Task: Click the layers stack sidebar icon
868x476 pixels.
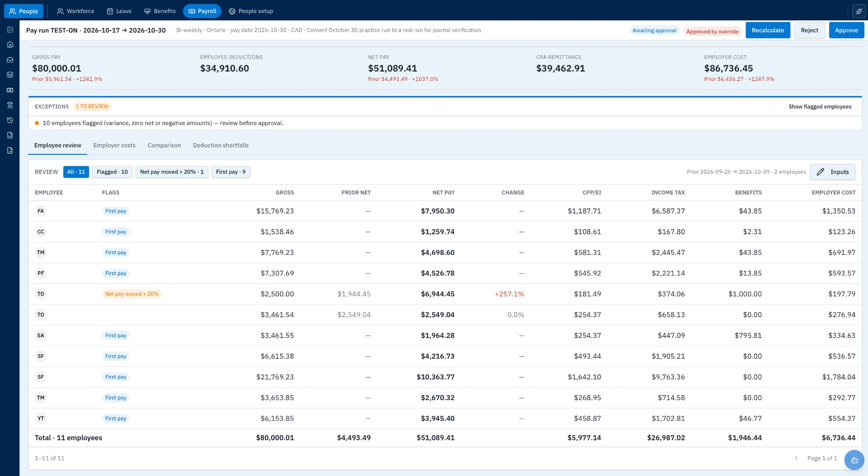Action: (x=10, y=75)
